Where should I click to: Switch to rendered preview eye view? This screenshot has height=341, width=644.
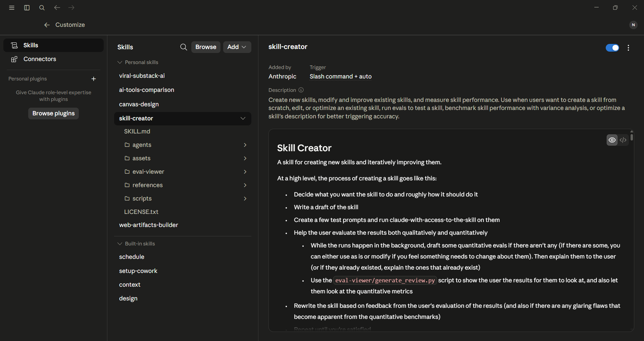point(612,140)
